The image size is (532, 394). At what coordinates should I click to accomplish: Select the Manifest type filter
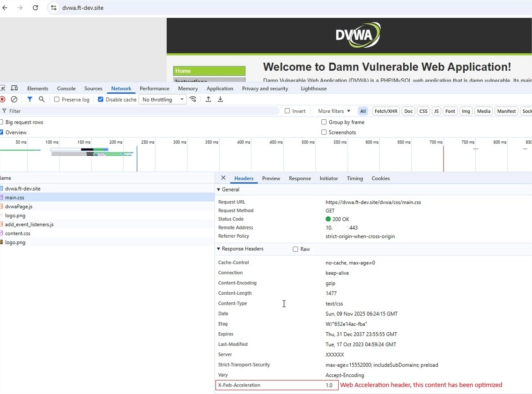506,111
